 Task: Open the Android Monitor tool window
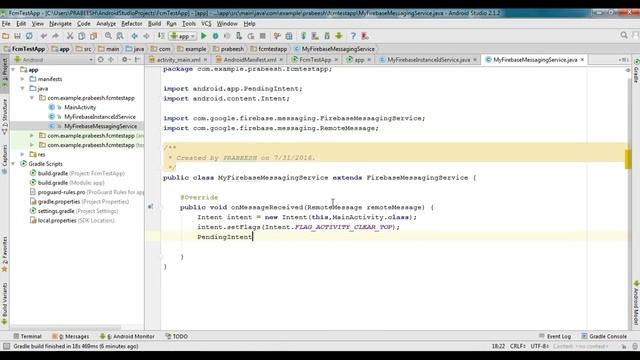point(127,336)
